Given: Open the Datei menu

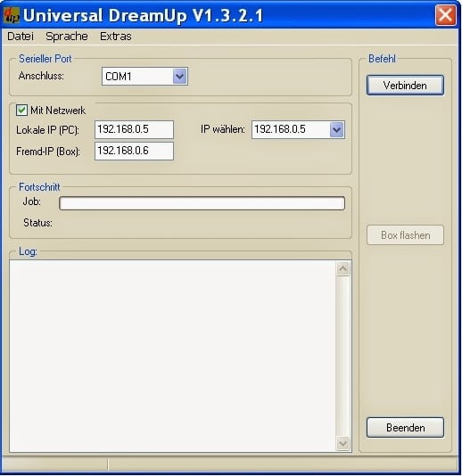Looking at the screenshot, I should [x=21, y=37].
